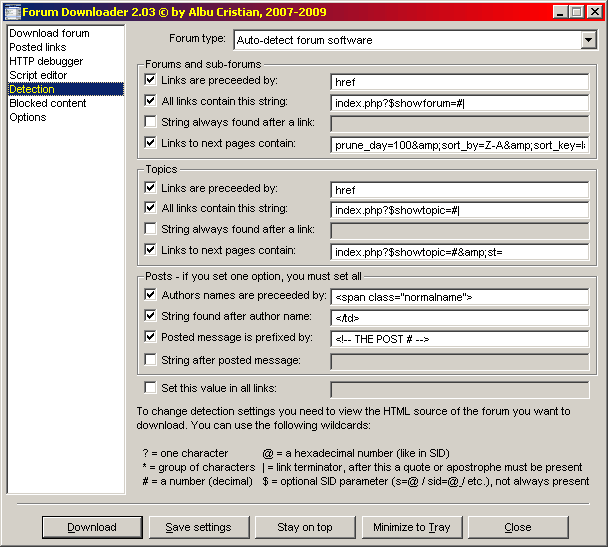Minimize the Forum Downloader window
608x547 pixels.
pyautogui.click(x=560, y=12)
